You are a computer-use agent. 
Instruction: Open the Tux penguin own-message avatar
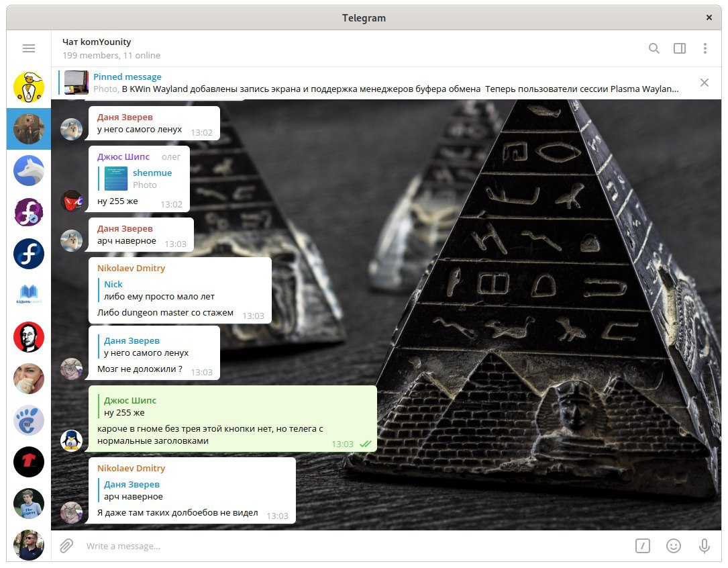coord(72,440)
